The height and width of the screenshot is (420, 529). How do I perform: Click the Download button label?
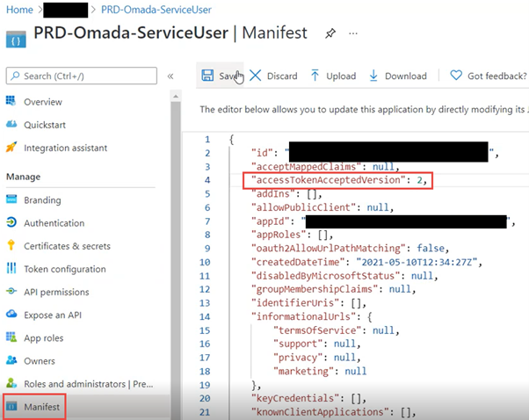[x=405, y=76]
